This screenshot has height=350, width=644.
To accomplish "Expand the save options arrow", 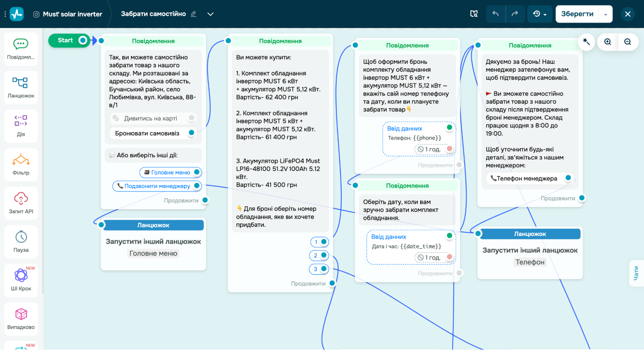I will (x=606, y=14).
